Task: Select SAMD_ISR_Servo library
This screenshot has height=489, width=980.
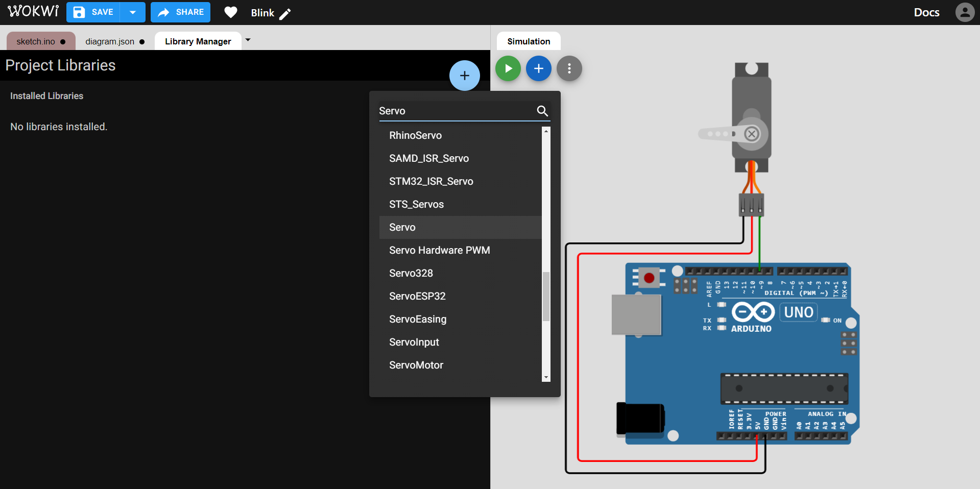Action: tap(460, 158)
